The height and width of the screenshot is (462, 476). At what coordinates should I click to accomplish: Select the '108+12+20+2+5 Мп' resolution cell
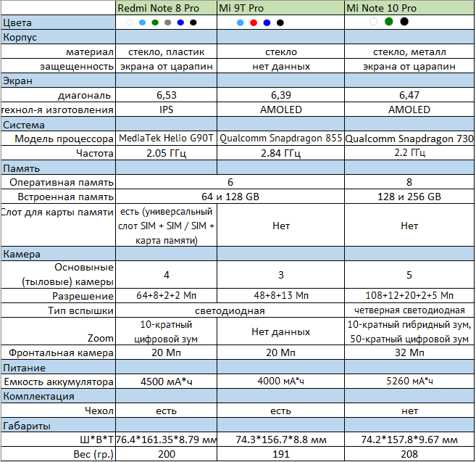point(409,295)
